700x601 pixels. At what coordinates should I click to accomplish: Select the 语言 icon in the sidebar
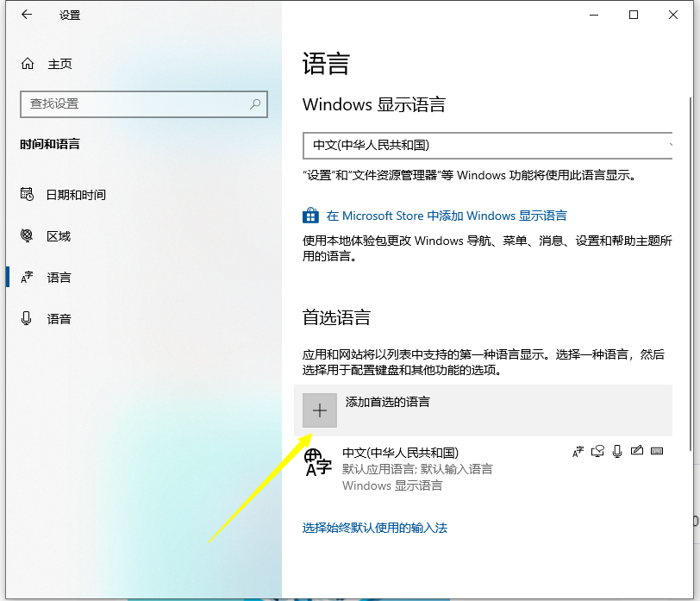click(x=26, y=277)
